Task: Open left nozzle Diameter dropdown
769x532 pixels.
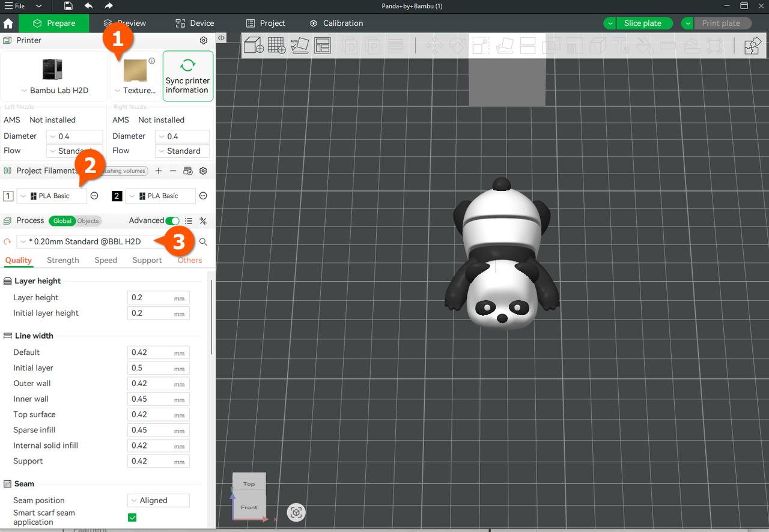Action: tap(74, 136)
